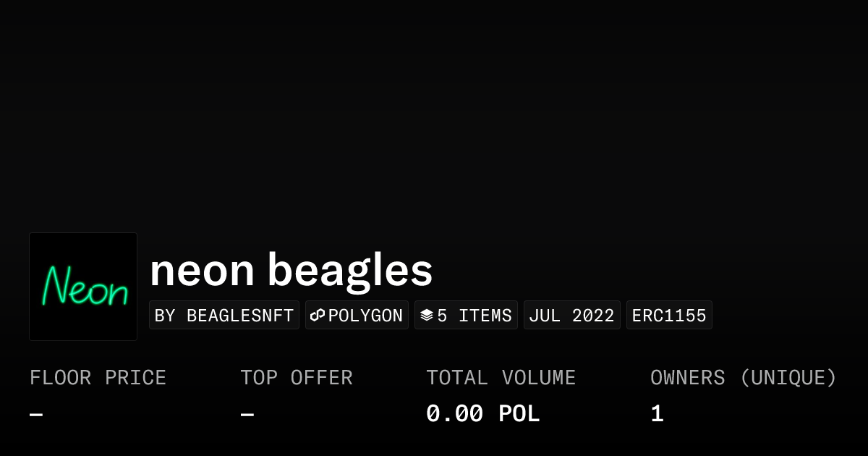Click the FLOOR PRICE stat label
The image size is (868, 456).
coord(98,378)
